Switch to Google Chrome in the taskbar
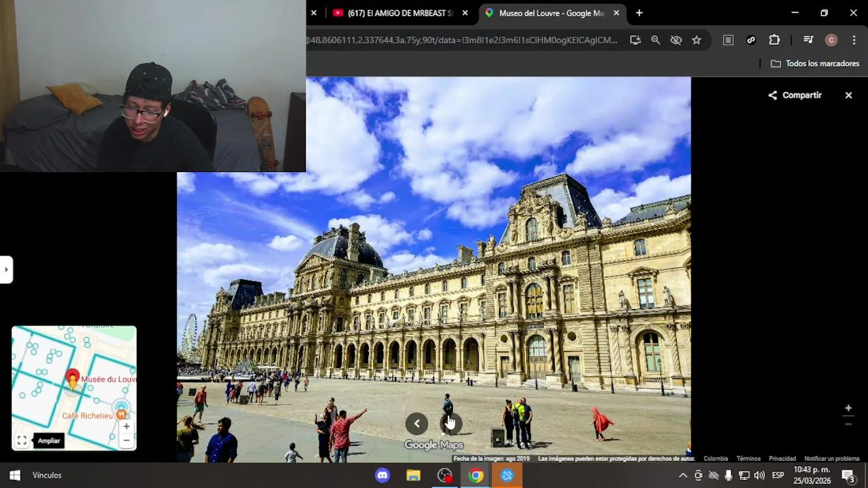Screen dimensions: 868x488 476,475
